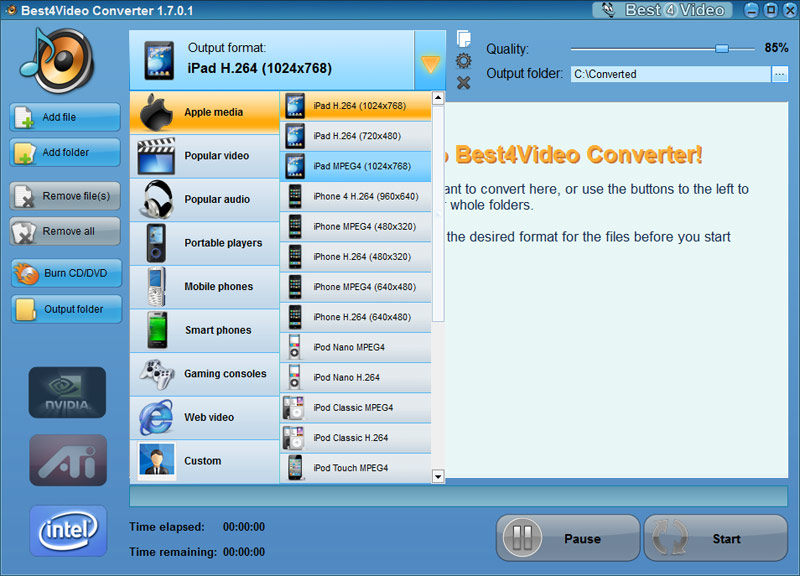This screenshot has width=800, height=576.
Task: Select iPad H.264 (1024x768) format
Action: click(356, 106)
